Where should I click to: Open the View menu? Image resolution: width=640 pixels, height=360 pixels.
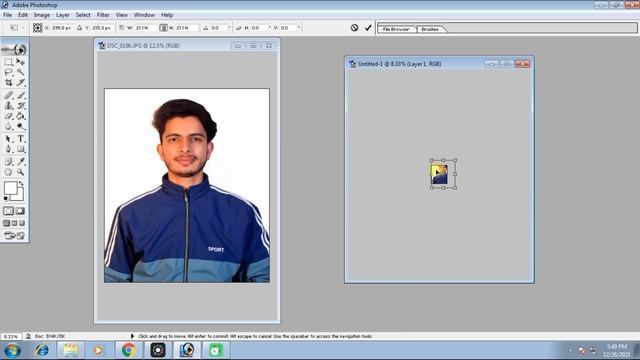(122, 15)
